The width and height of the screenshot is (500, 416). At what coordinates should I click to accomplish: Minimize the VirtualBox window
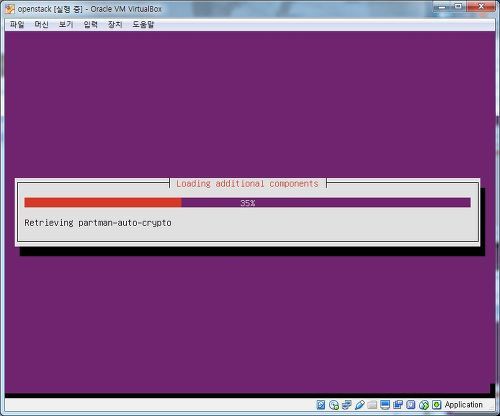[442, 7]
